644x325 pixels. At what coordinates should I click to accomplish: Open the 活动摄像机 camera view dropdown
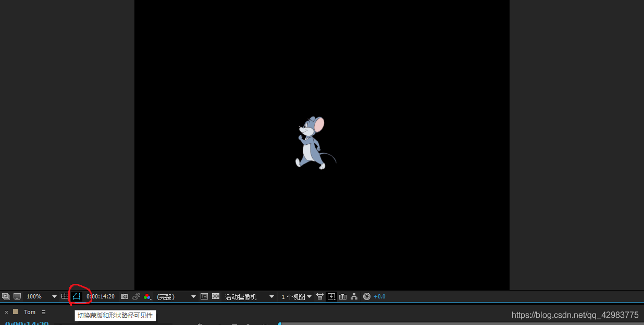[x=250, y=296]
